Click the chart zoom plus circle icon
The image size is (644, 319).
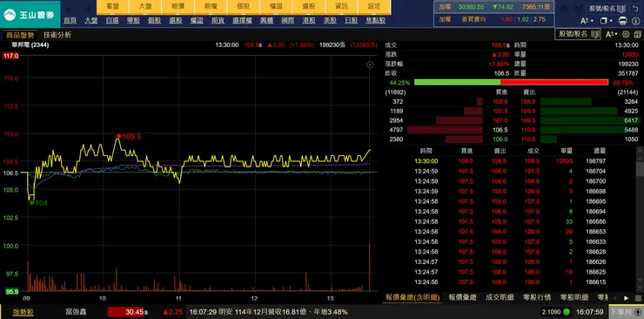tap(370, 64)
